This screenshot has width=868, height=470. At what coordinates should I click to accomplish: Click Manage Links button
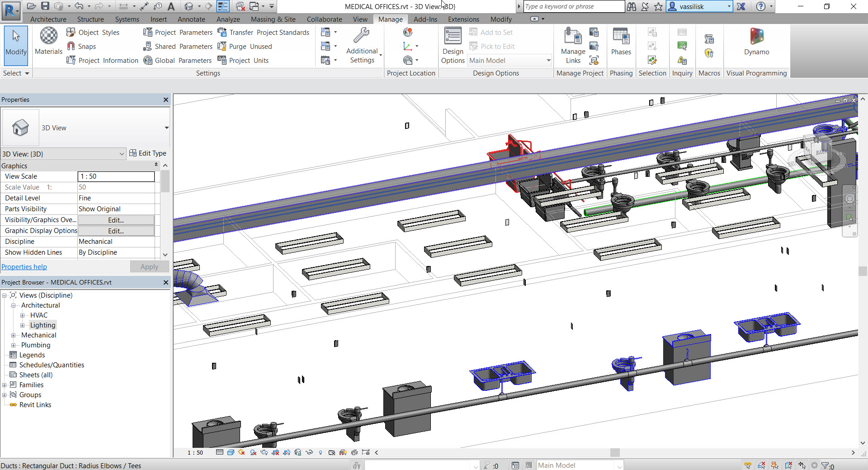click(x=573, y=45)
